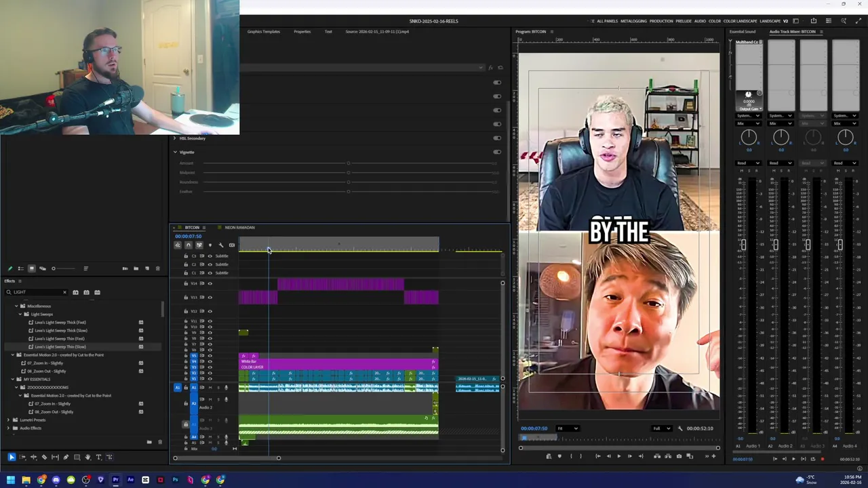Switch to the COLOR workspace

tap(715, 21)
